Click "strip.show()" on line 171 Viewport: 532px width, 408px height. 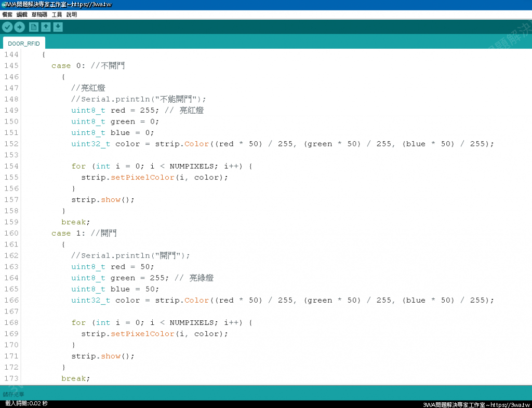pyautogui.click(x=102, y=356)
